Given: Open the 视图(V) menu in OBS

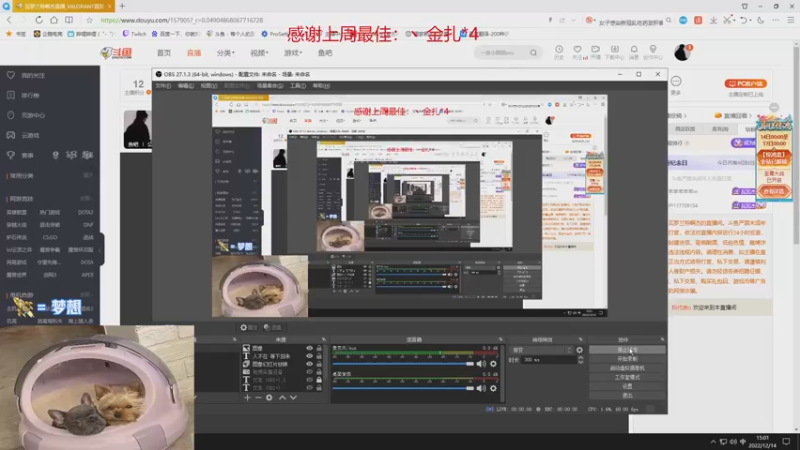Looking at the screenshot, I should 209,86.
